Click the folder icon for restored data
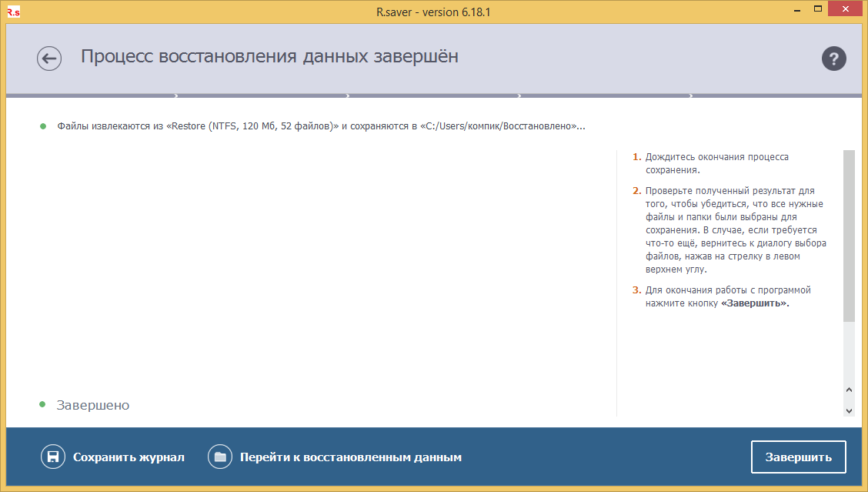 [x=220, y=457]
